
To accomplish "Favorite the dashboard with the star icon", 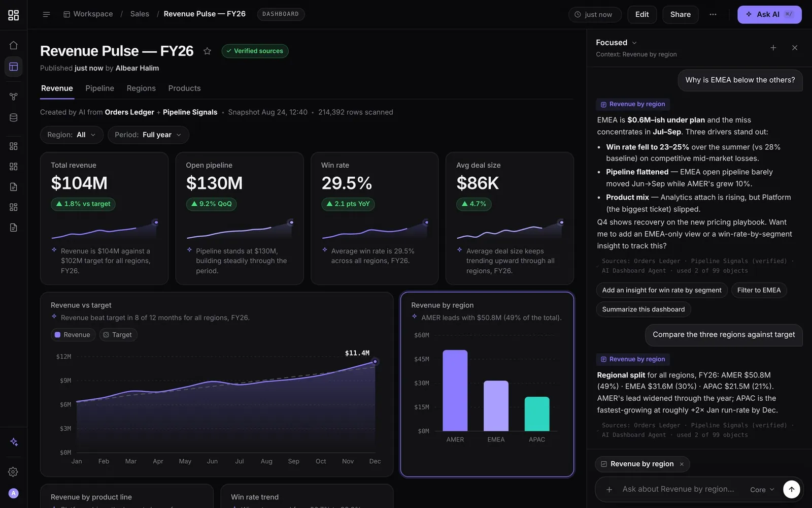I will click(207, 51).
